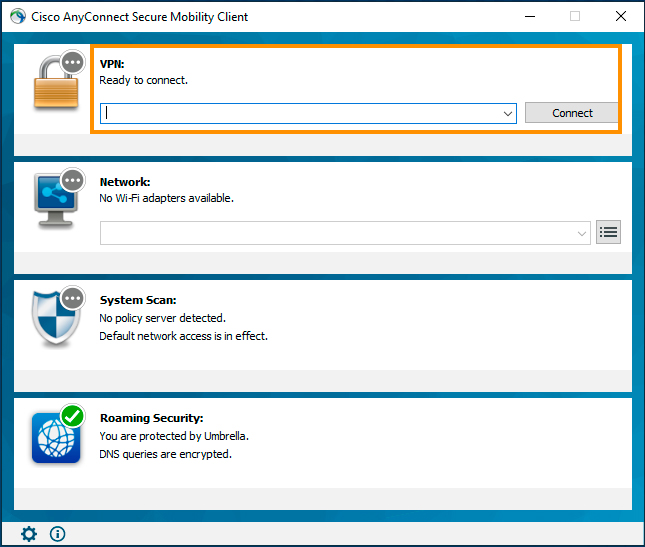645x547 pixels.
Task: Click 'Default network access is in effect.'
Action: (183, 336)
